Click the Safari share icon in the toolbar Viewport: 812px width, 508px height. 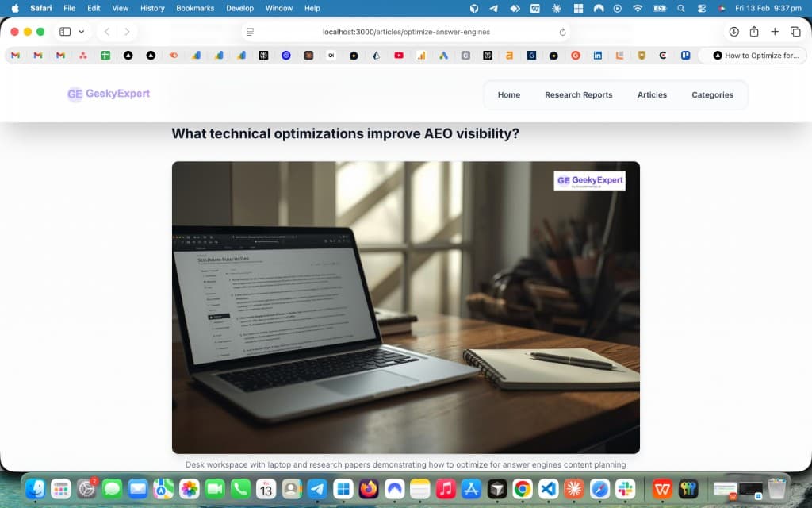(754, 32)
